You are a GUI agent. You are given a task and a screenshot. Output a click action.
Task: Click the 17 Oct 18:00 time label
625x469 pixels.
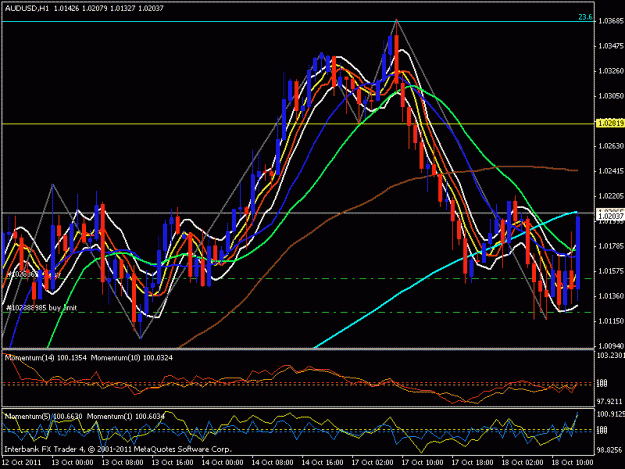coord(473,462)
